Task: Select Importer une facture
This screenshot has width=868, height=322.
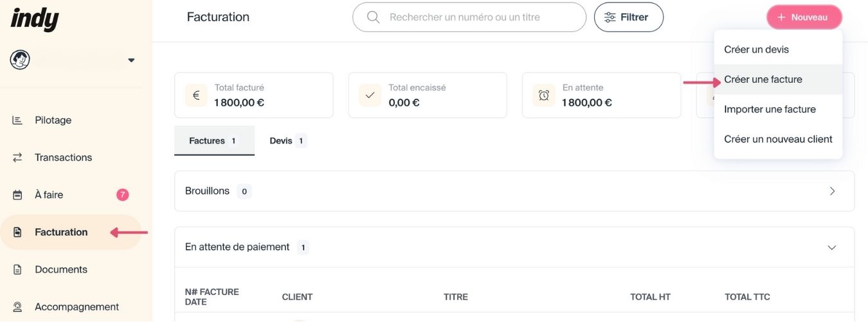Action: [770, 109]
